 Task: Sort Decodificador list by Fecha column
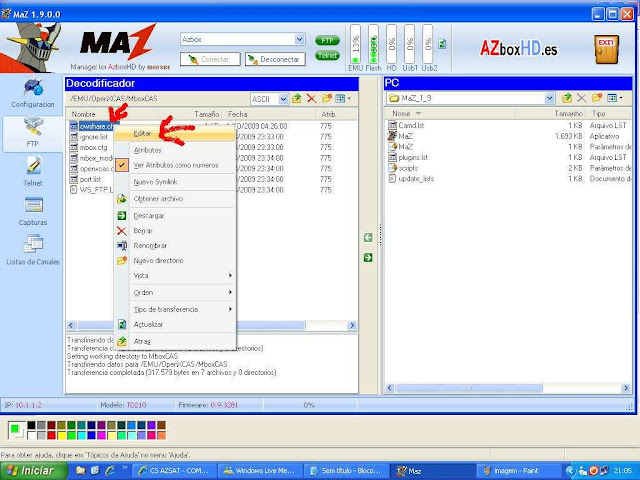(269, 114)
